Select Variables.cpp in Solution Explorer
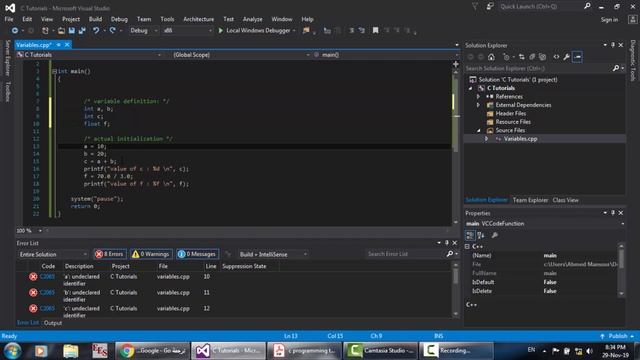The width and height of the screenshot is (640, 360). 520,139
